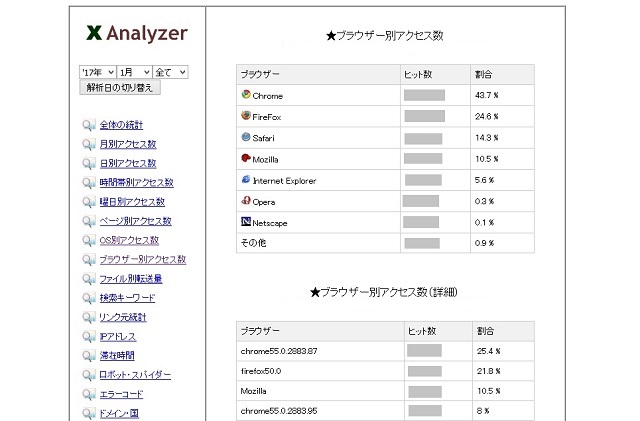The height and width of the screenshot is (421, 640).
Task: Click the Netscape browser icon
Action: pos(246,221)
